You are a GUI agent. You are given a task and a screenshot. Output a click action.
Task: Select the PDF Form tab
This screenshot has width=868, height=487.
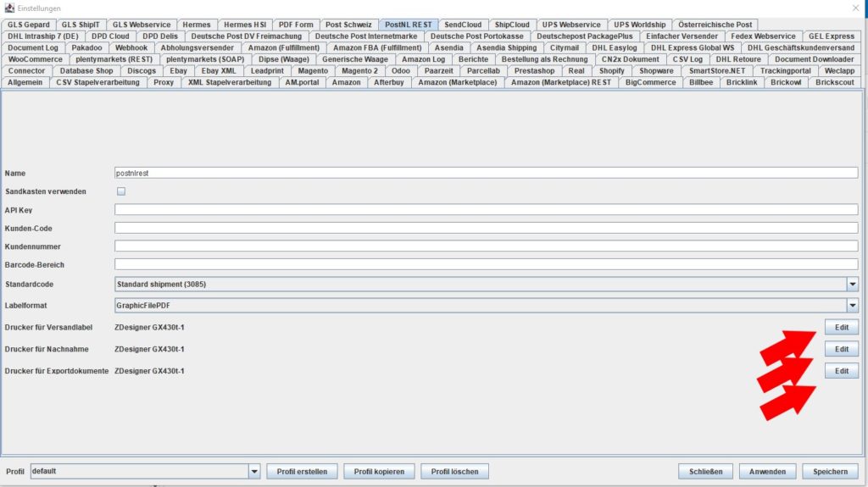tap(296, 25)
